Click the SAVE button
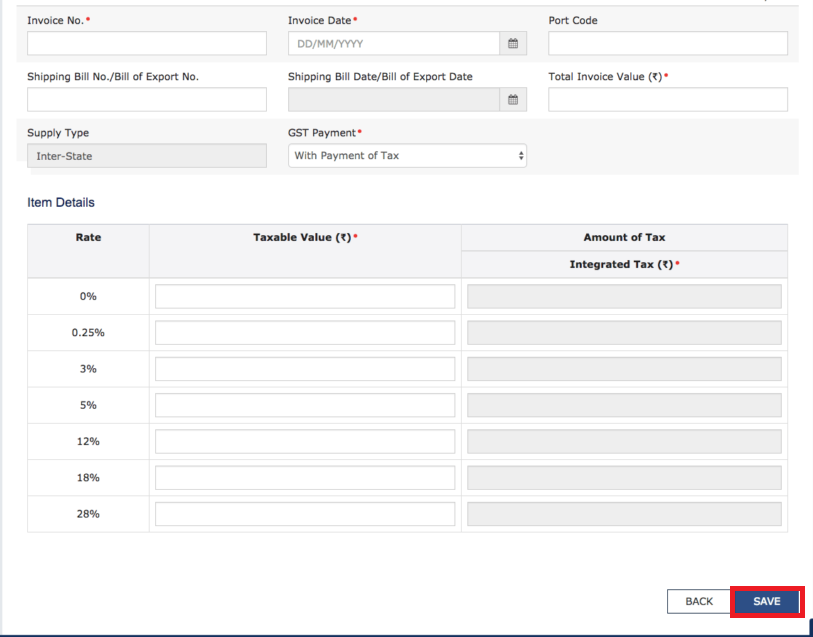 (x=766, y=601)
